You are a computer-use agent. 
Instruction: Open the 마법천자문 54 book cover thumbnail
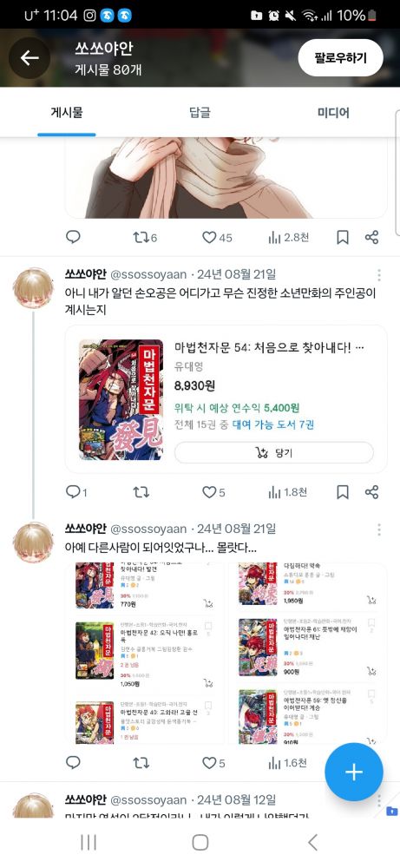[x=121, y=399]
